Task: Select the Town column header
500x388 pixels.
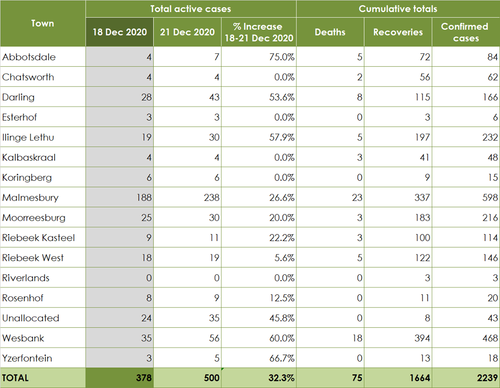Action: click(x=43, y=23)
